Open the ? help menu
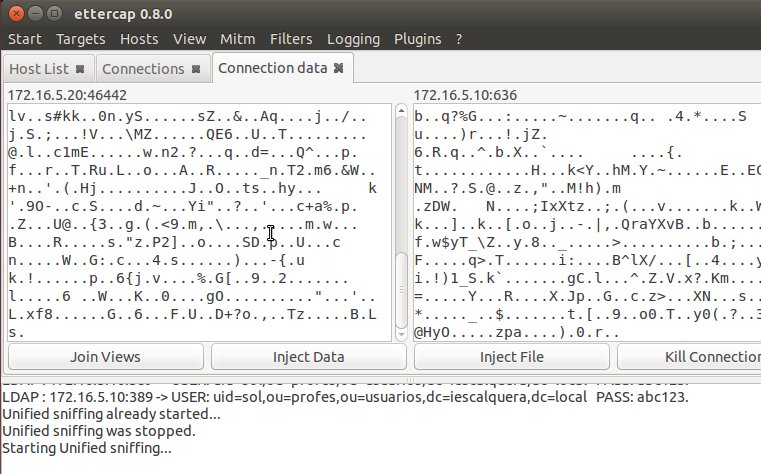The width and height of the screenshot is (761, 474). point(459,39)
